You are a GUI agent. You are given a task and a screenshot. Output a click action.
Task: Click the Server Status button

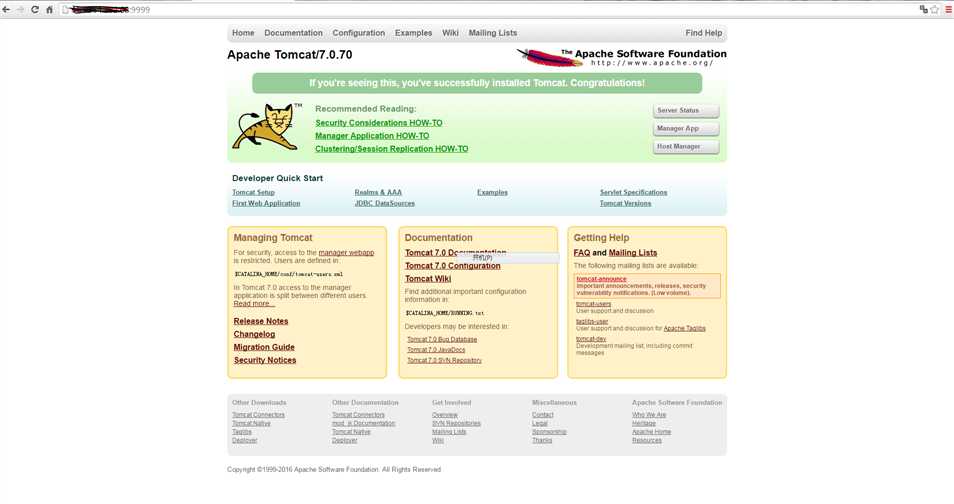[686, 111]
